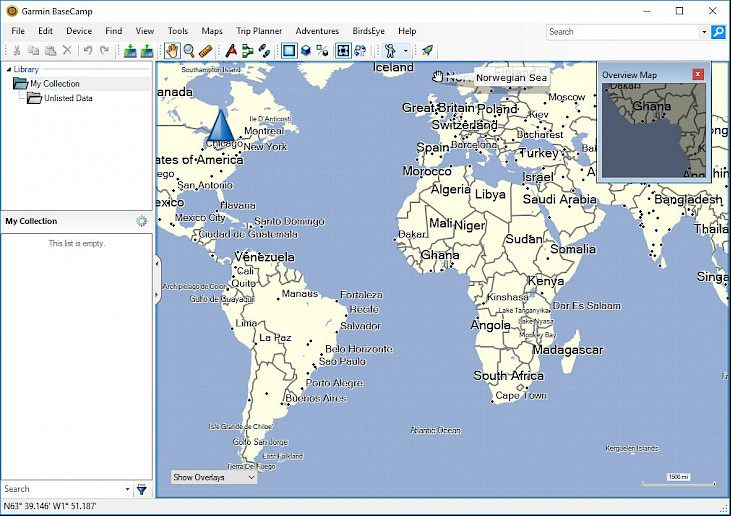Collapse the Library tree node

pyautogui.click(x=8, y=69)
